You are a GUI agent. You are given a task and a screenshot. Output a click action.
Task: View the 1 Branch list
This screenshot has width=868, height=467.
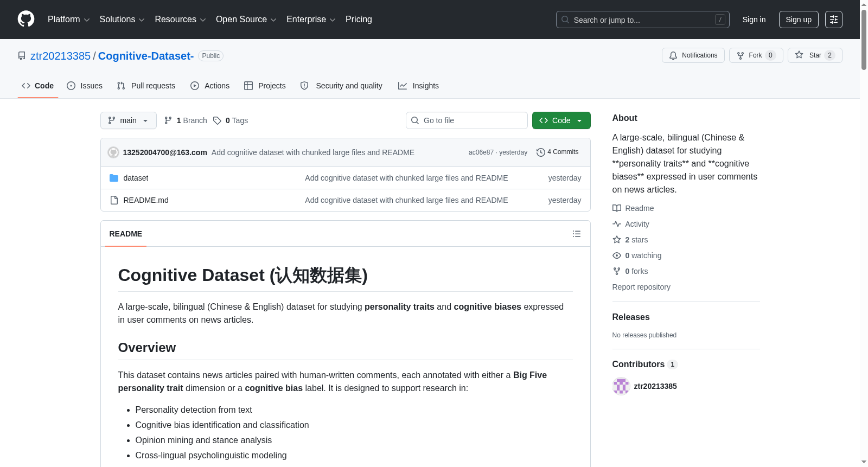click(186, 120)
